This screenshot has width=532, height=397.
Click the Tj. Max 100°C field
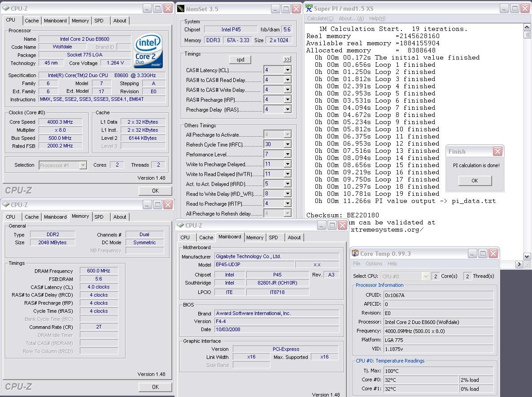[438, 371]
